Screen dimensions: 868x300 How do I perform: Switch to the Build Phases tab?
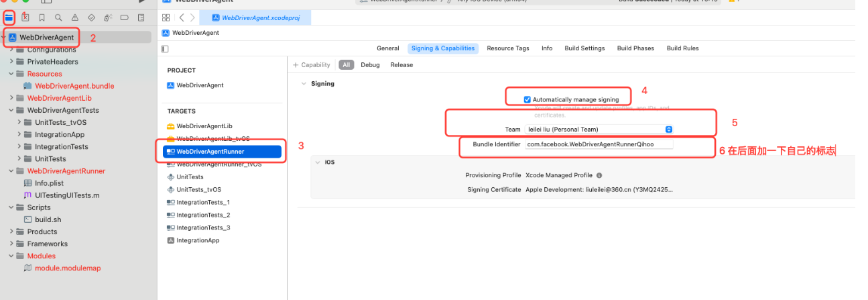coord(635,48)
